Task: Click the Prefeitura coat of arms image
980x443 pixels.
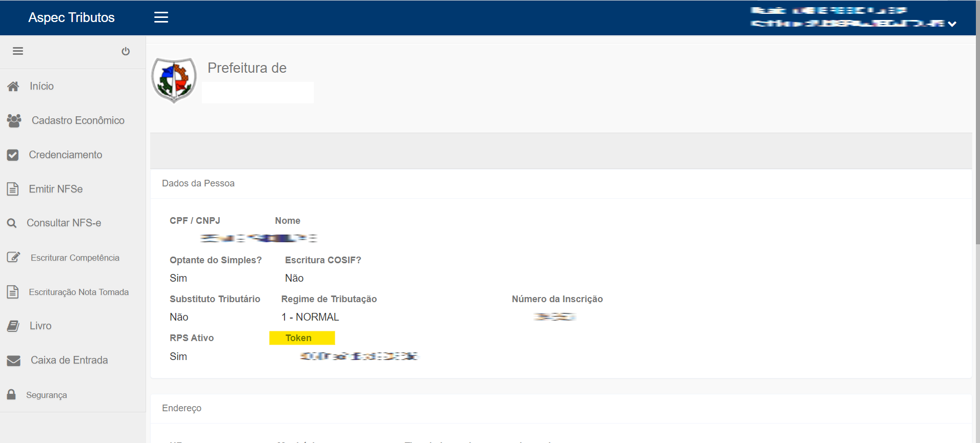Action: [174, 80]
